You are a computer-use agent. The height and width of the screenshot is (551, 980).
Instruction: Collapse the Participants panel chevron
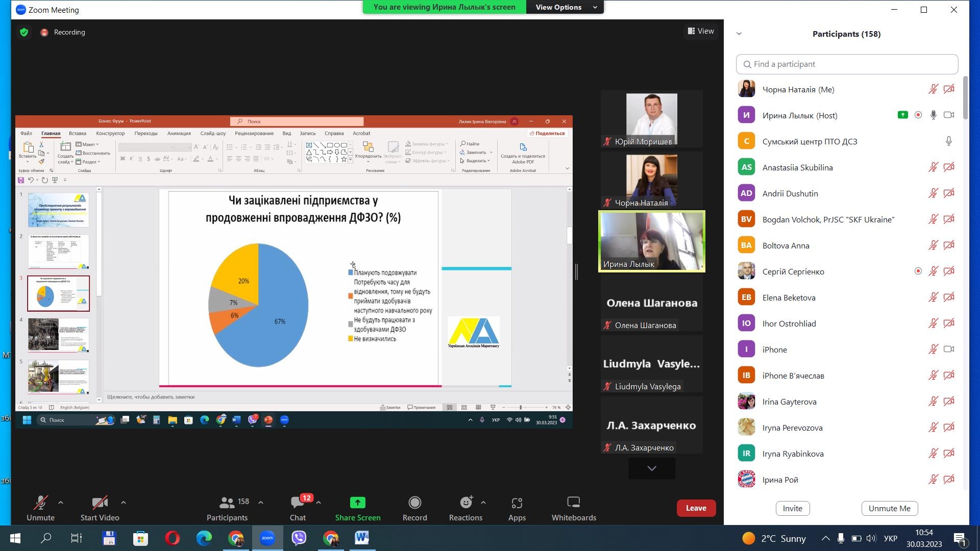pyautogui.click(x=739, y=34)
